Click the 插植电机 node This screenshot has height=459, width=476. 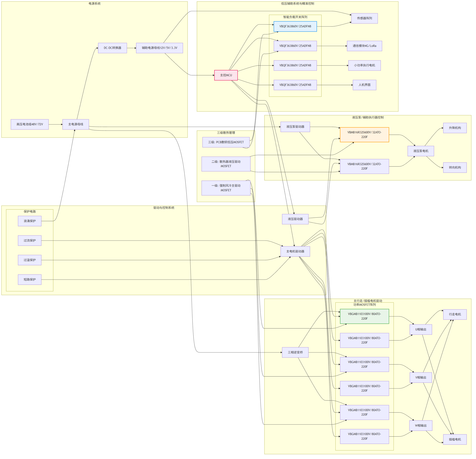[454, 439]
